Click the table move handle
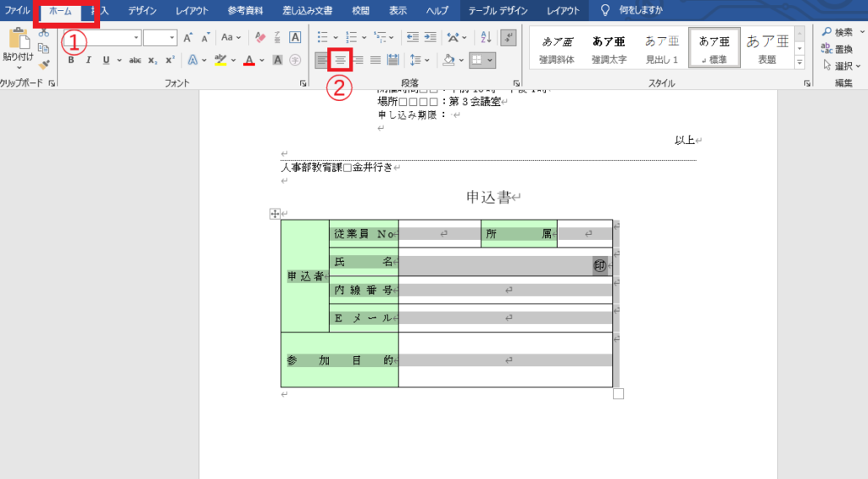The height and width of the screenshot is (479, 868). pos(275,214)
